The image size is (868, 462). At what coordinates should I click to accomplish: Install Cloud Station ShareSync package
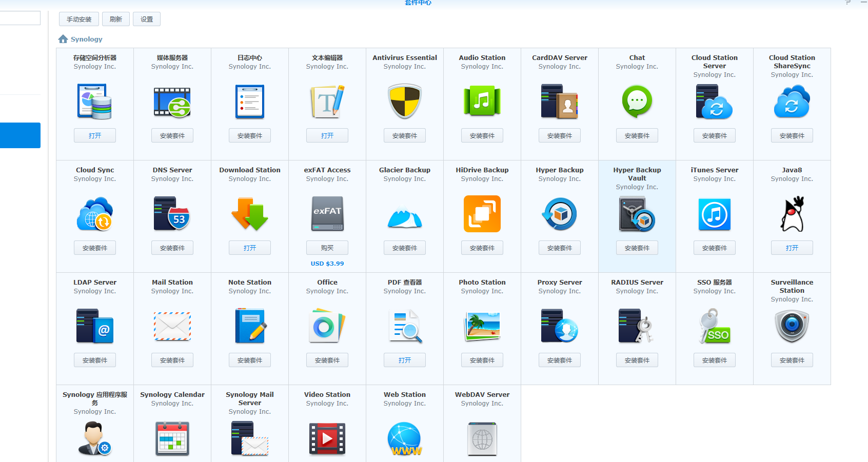pyautogui.click(x=792, y=135)
